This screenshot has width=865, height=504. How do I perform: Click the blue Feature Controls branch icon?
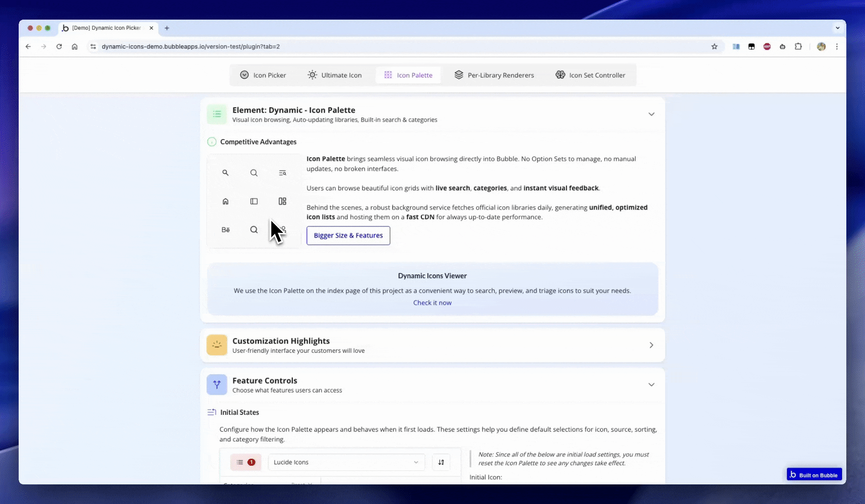[x=217, y=385]
